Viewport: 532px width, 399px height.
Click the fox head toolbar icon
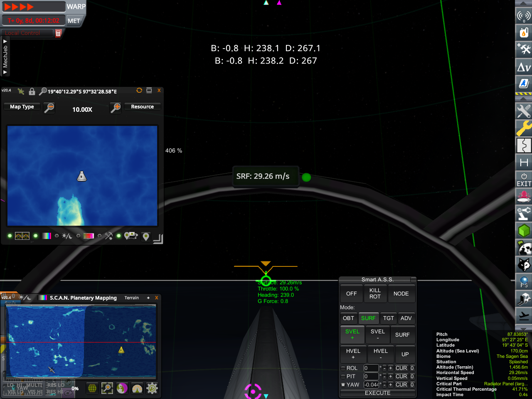click(x=524, y=264)
